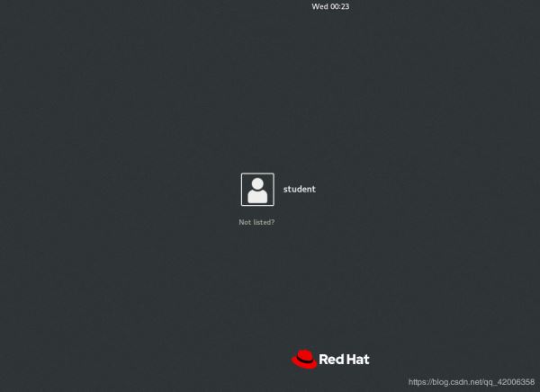Click the "00:23" time in the top bar
Screen dimensions: 540x392
click(339, 6)
